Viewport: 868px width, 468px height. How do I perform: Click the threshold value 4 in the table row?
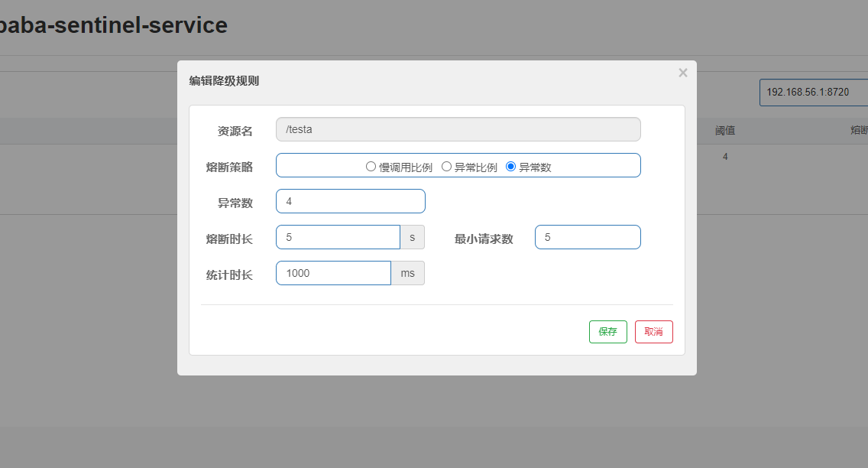[724, 156]
